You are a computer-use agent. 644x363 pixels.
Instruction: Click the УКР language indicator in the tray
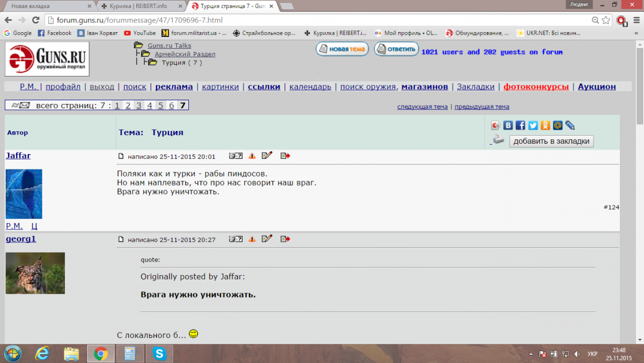coord(592,354)
